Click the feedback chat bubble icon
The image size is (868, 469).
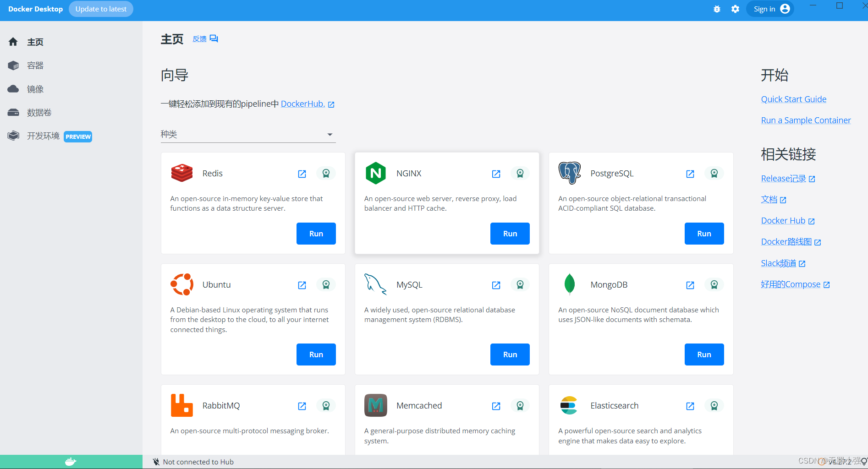pos(214,38)
